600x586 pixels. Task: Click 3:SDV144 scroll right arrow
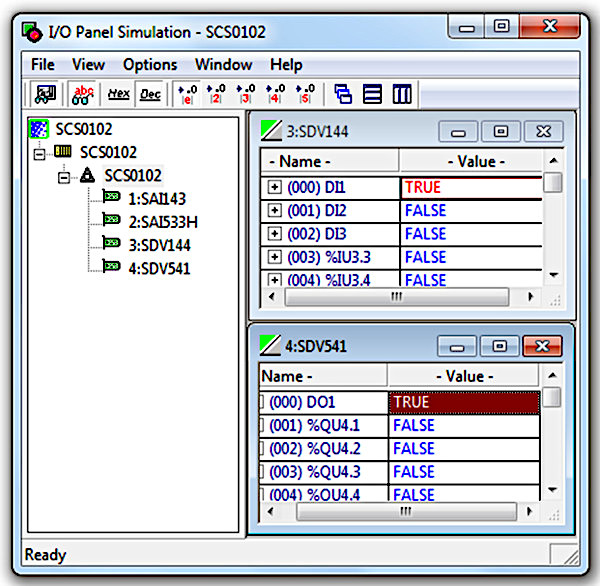(530, 297)
